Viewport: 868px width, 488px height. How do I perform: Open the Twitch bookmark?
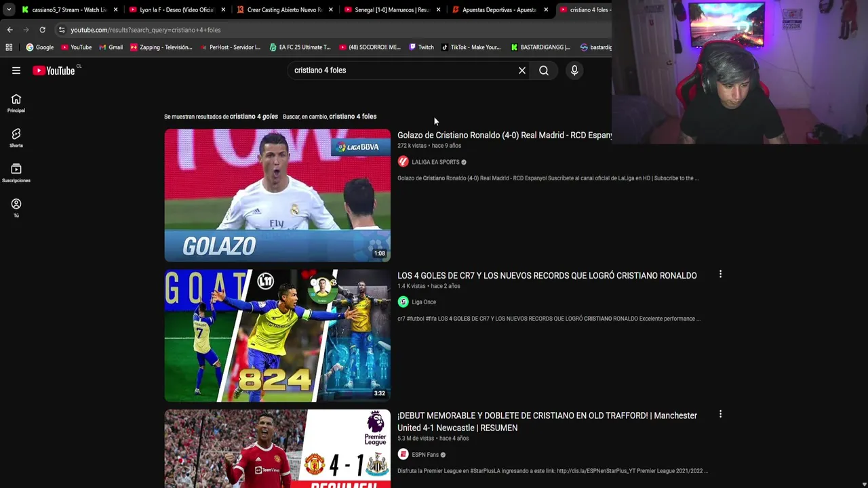point(422,47)
